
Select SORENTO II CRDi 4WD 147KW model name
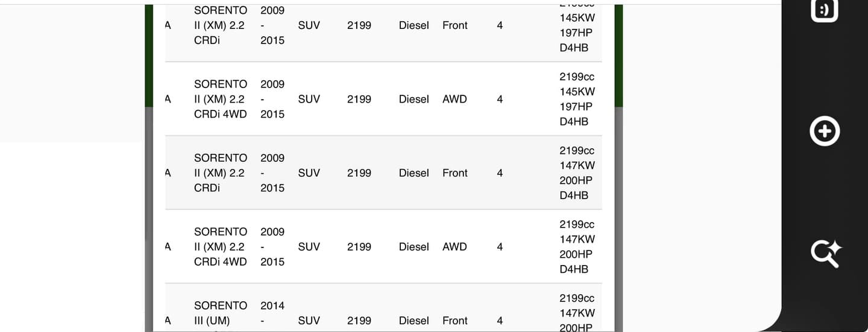[221, 246]
